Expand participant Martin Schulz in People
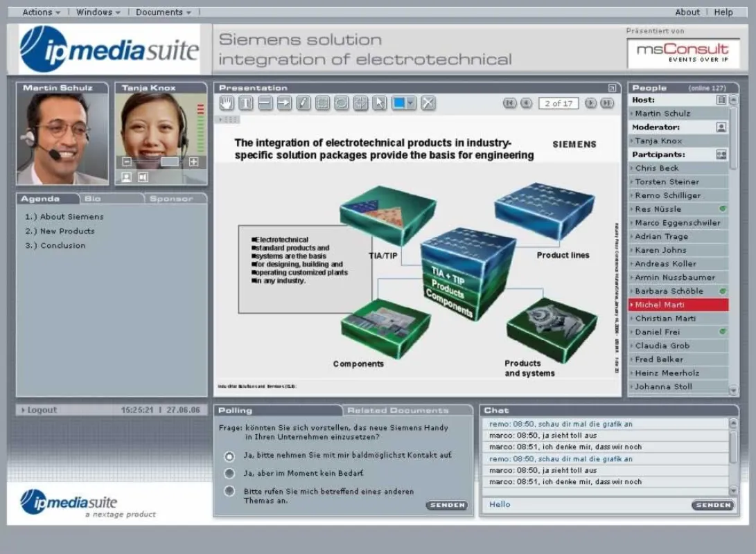The image size is (756, 554). coord(679,114)
